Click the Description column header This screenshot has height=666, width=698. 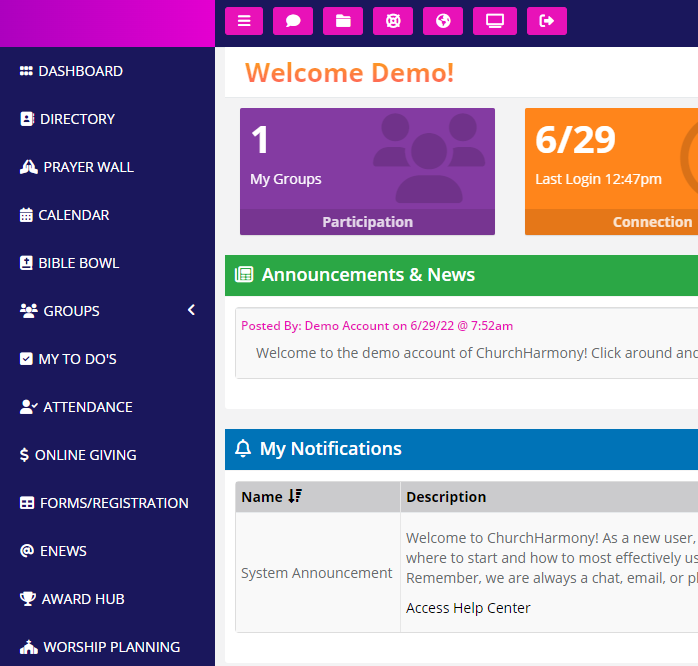(446, 497)
